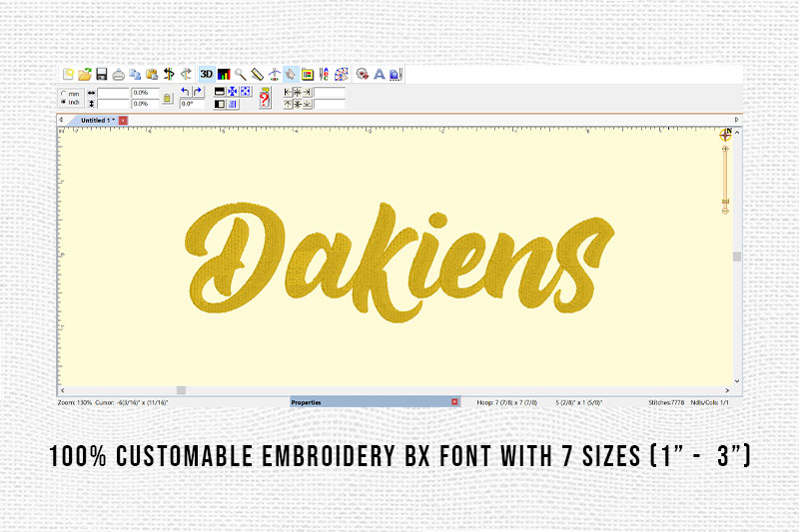Click the height percentage field
The width and height of the screenshot is (799, 532).
click(145, 104)
